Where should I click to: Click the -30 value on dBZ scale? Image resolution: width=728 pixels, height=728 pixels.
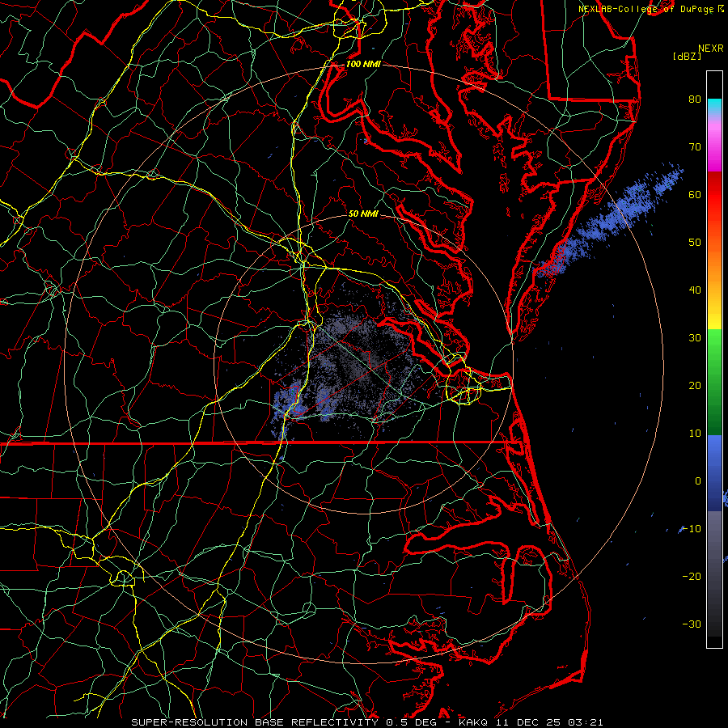[x=692, y=624]
